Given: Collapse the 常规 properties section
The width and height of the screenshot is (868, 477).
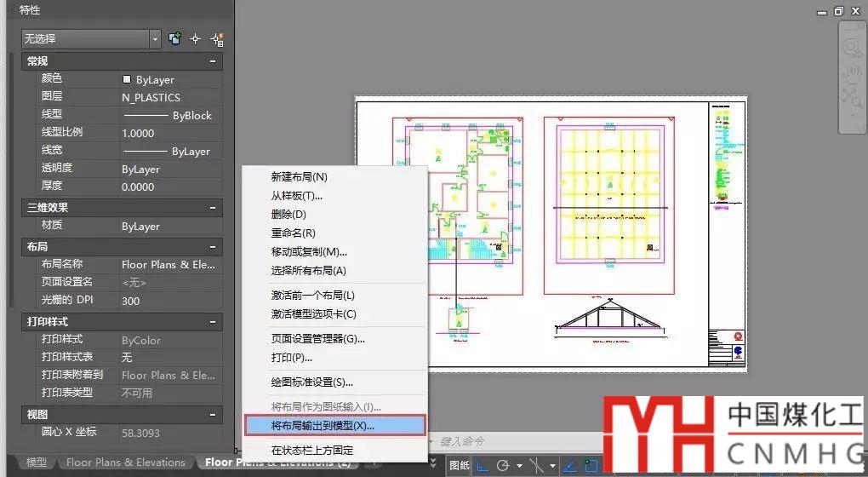Looking at the screenshot, I should tap(212, 61).
